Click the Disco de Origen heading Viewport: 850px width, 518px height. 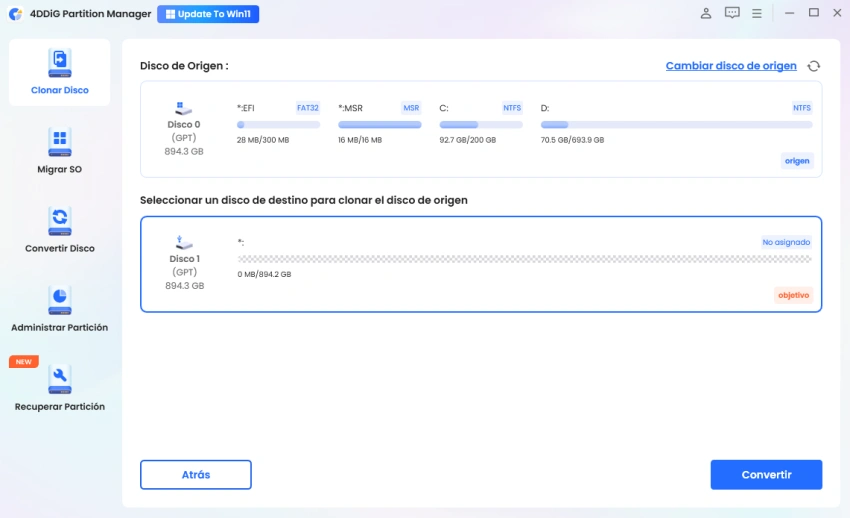[184, 66]
